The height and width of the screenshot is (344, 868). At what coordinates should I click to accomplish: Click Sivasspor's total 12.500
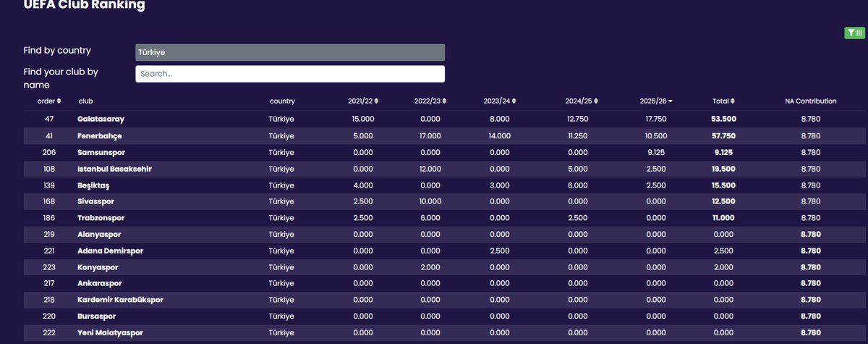[723, 201]
